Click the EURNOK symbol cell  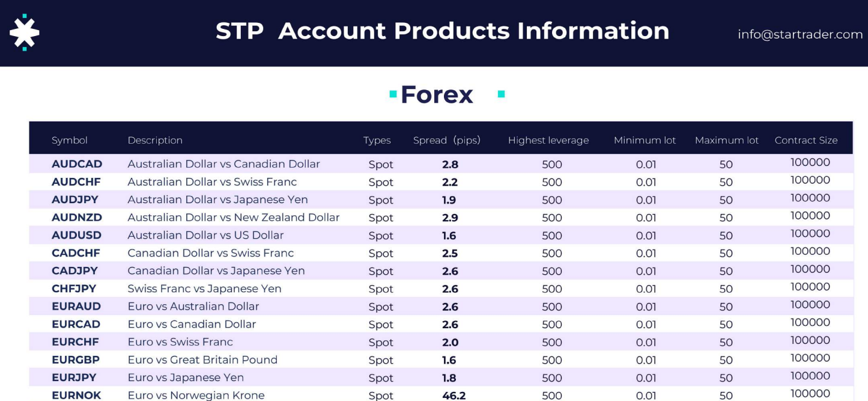(x=76, y=395)
